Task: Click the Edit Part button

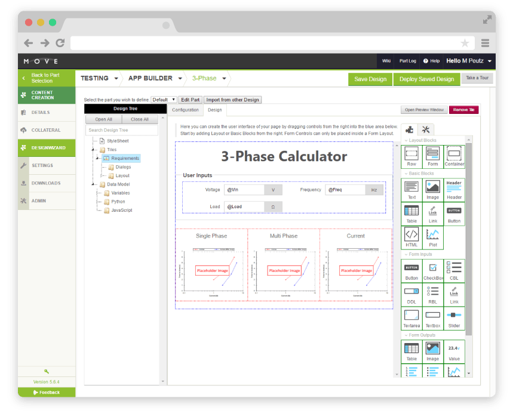Action: tap(190, 100)
